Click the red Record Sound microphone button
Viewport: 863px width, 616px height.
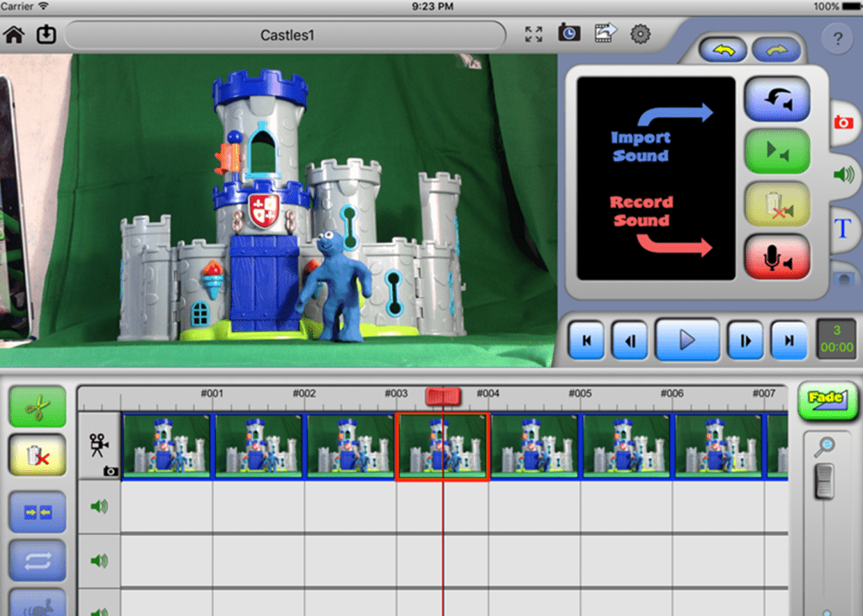(776, 256)
